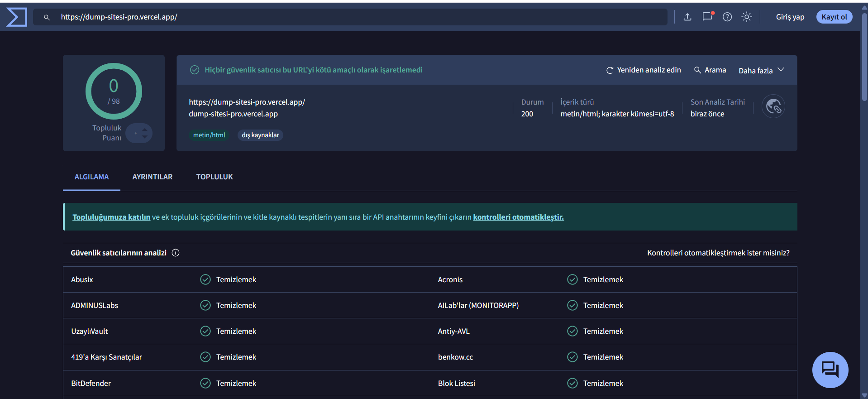Click the community score vote control
Viewport: 868px width, 399px height.
(139, 133)
